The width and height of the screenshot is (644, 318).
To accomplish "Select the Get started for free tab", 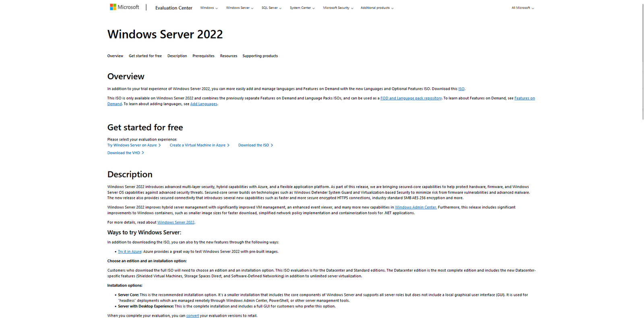I will (145, 56).
